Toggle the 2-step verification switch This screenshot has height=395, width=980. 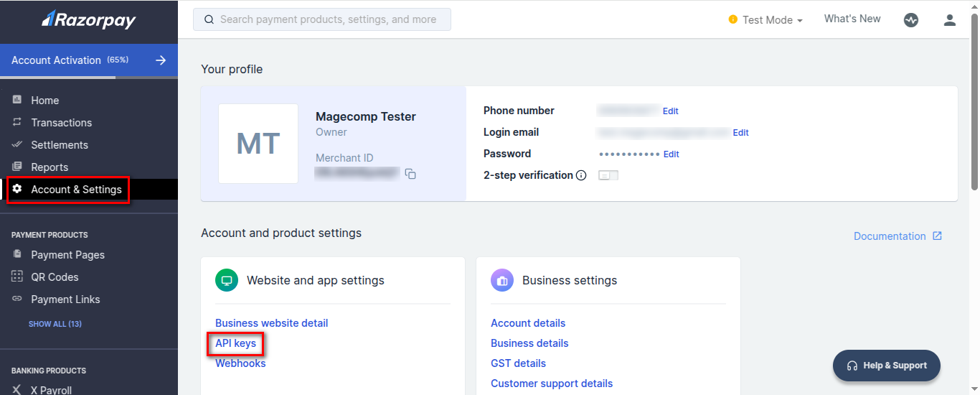pyautogui.click(x=608, y=175)
